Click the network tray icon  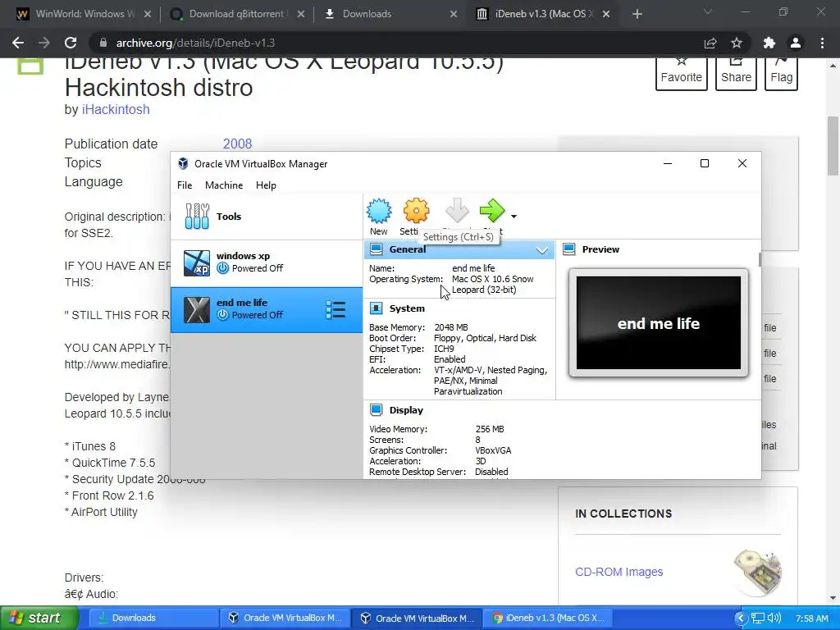[757, 618]
